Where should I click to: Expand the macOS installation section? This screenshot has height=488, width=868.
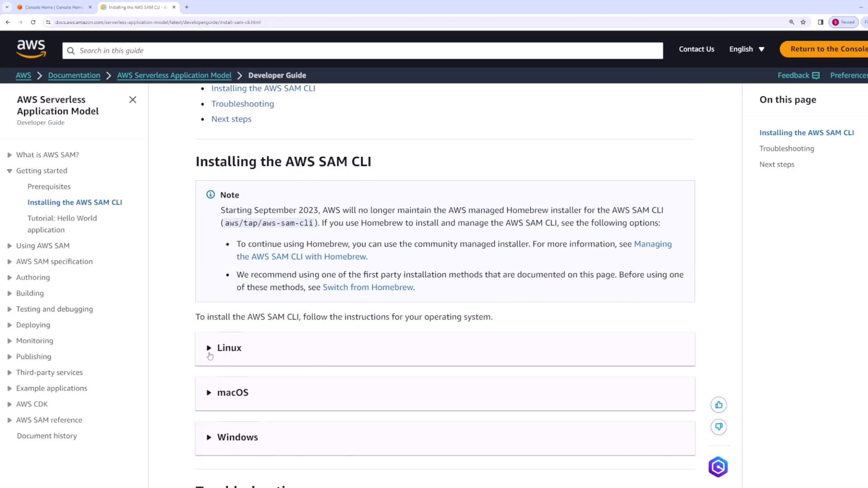232,393
